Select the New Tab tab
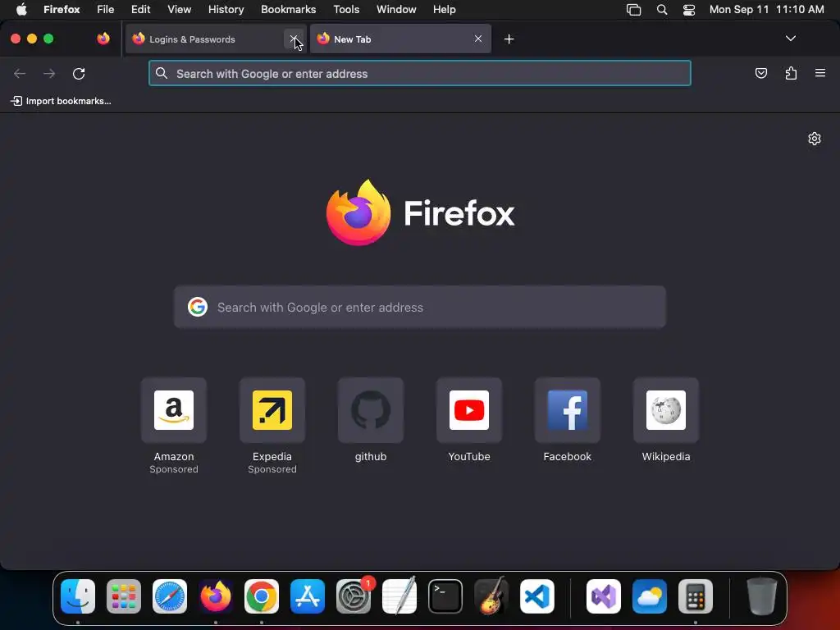The width and height of the screenshot is (840, 630). point(400,39)
